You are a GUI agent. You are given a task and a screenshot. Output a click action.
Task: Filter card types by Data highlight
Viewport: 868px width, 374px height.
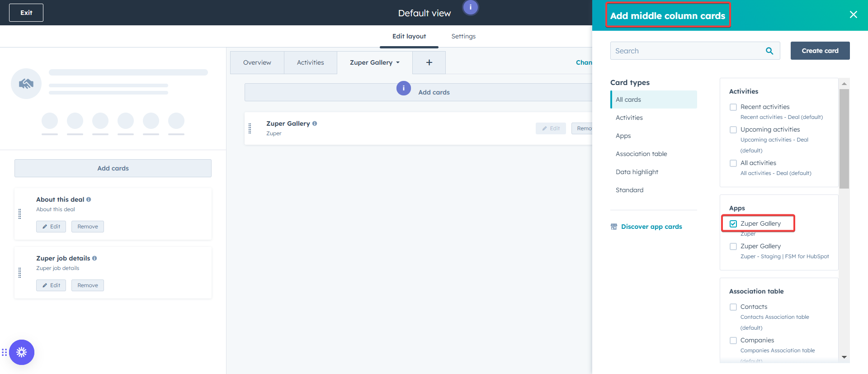click(x=654, y=172)
